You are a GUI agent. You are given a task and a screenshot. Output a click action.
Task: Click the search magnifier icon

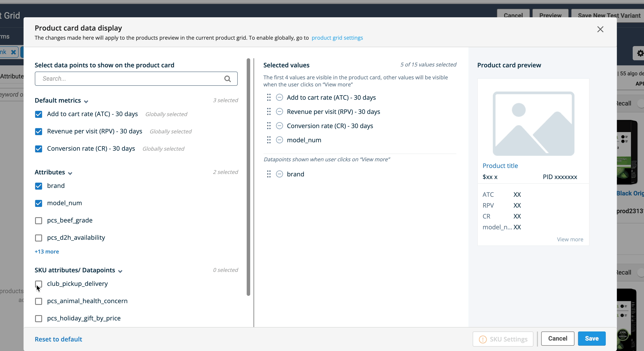227,79
